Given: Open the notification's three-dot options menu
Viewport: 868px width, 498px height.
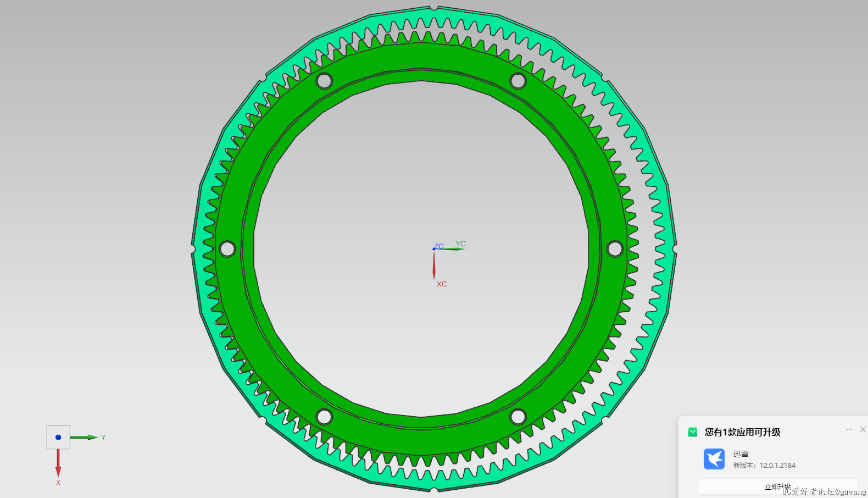Looking at the screenshot, I should [849, 429].
